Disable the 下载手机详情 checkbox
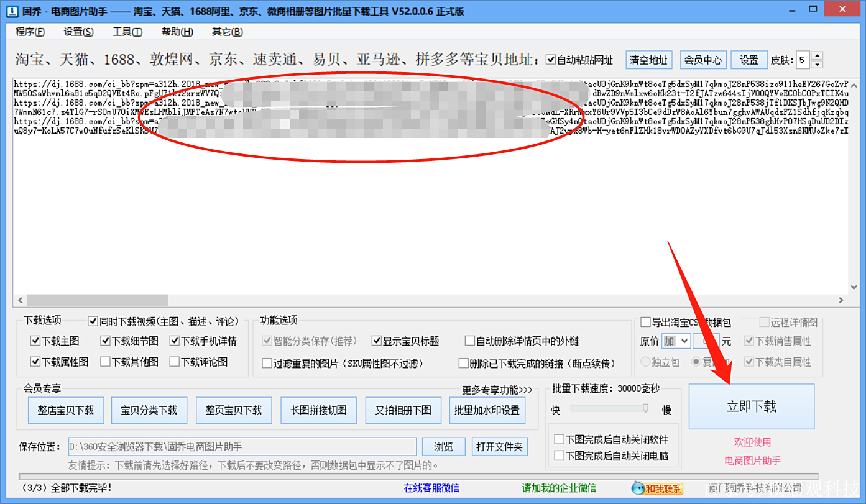Viewport: 866px width, 504px height. click(175, 341)
